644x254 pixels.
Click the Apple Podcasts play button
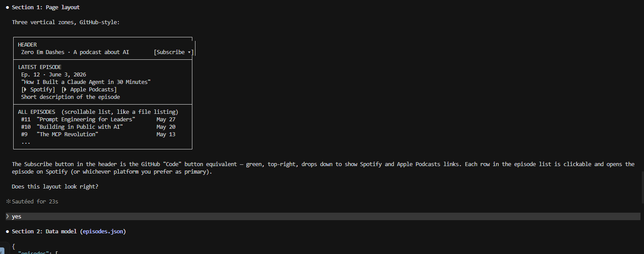(x=89, y=89)
